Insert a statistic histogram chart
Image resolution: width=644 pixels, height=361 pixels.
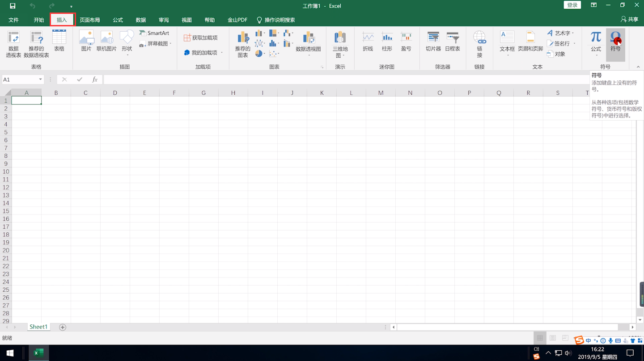click(x=274, y=43)
